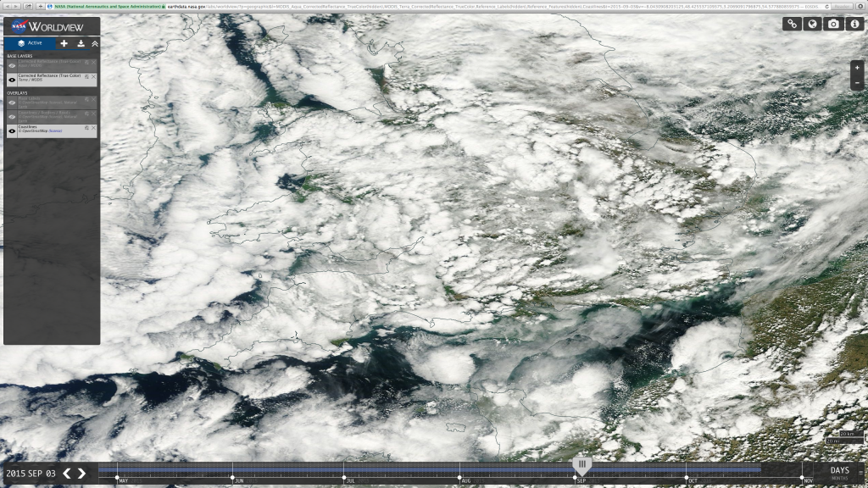Image resolution: width=868 pixels, height=488 pixels.
Task: Open the projection globe switcher
Action: [813, 24]
